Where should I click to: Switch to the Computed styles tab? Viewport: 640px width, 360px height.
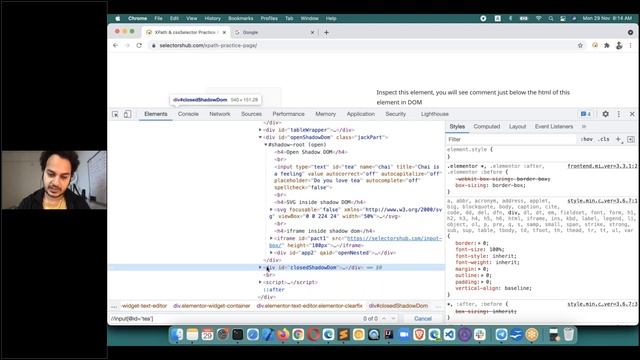coord(487,127)
